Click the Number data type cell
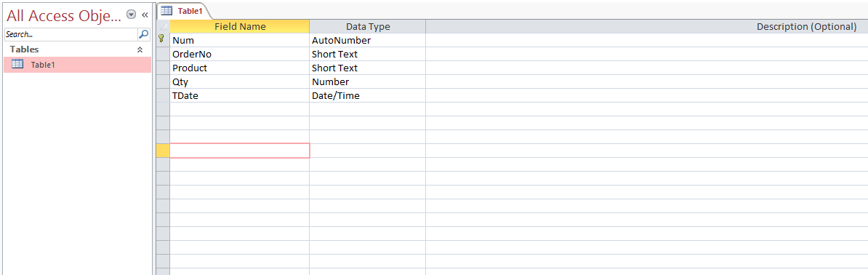The width and height of the screenshot is (868, 275). tap(368, 82)
